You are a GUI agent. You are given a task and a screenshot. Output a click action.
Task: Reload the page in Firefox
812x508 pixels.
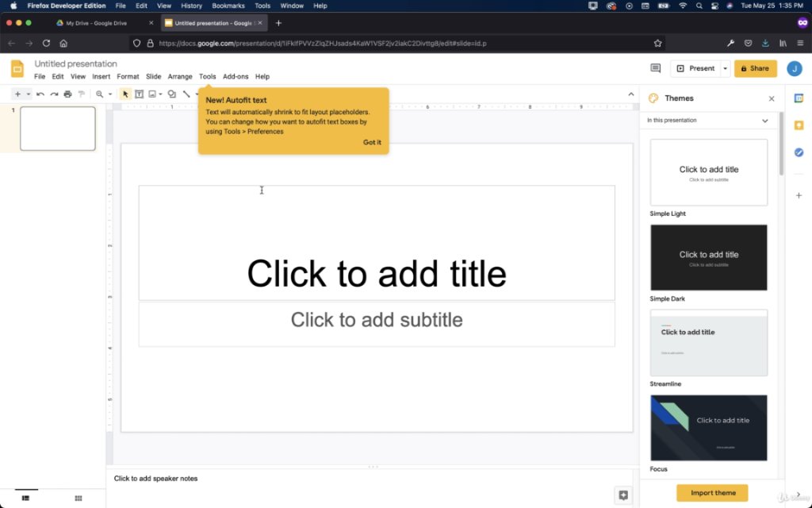[x=46, y=44]
